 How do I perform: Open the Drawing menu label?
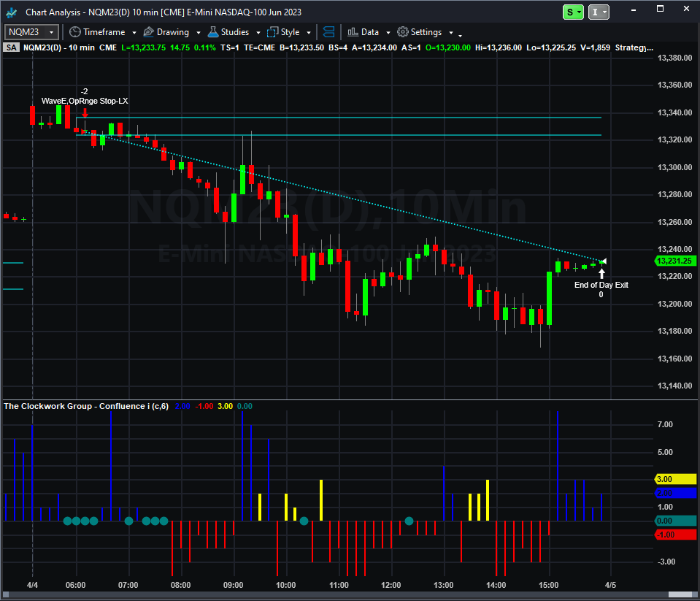[x=173, y=32]
